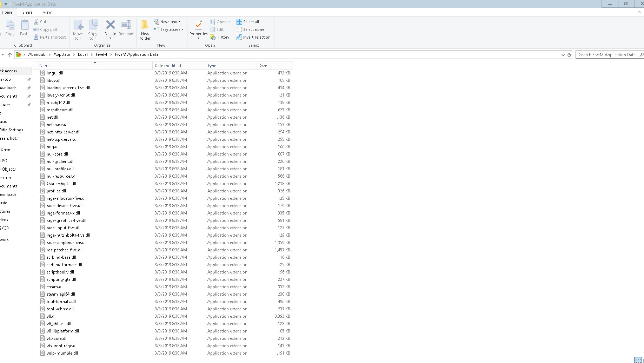
Task: Click the Up arrow navigation button
Action: [10, 54]
